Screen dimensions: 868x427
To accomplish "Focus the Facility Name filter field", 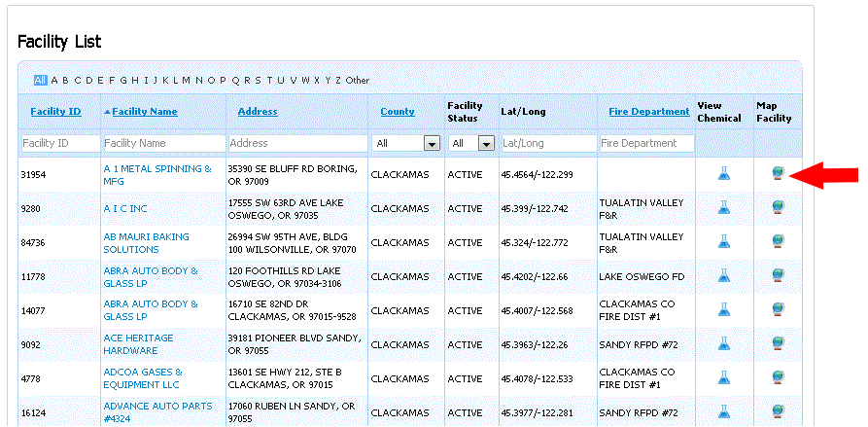I will point(164,143).
